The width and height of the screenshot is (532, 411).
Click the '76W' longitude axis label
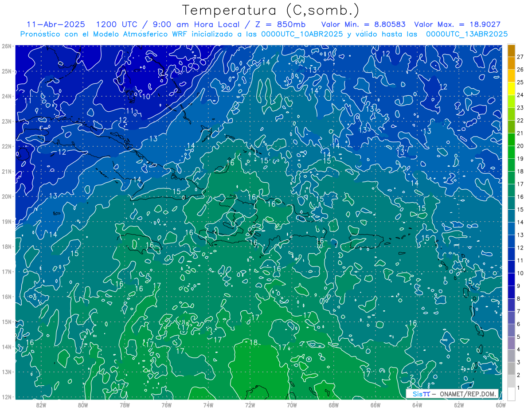(166, 404)
